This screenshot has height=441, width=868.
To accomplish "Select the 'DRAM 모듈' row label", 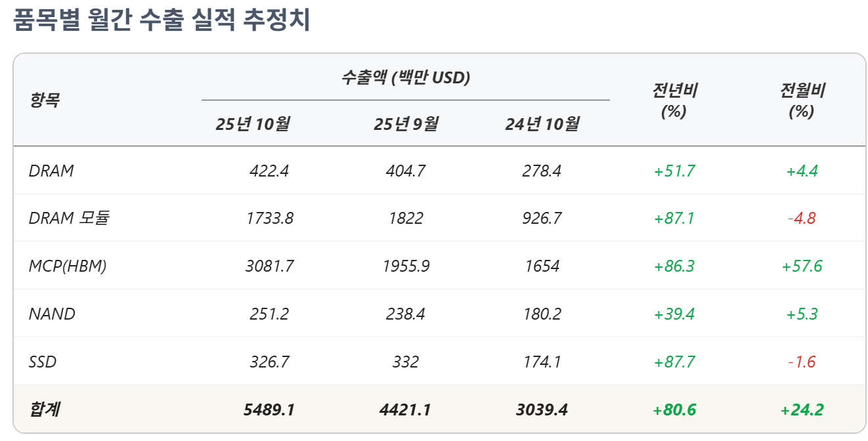I will point(69,218).
